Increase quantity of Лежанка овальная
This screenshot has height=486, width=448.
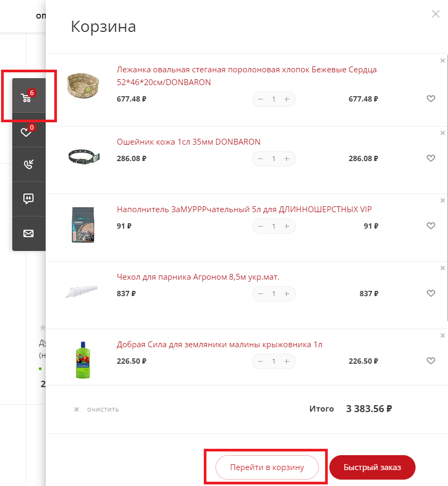click(287, 99)
